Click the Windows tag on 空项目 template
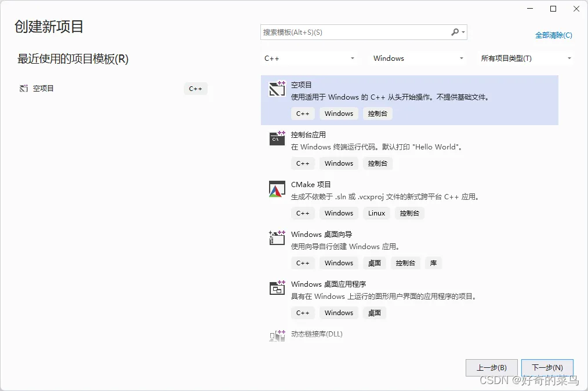This screenshot has height=391, width=588. click(339, 114)
